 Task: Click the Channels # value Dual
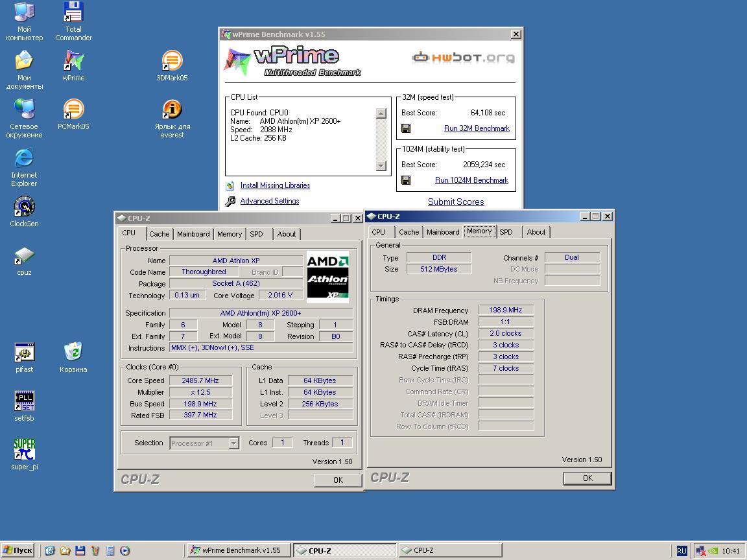(x=572, y=257)
